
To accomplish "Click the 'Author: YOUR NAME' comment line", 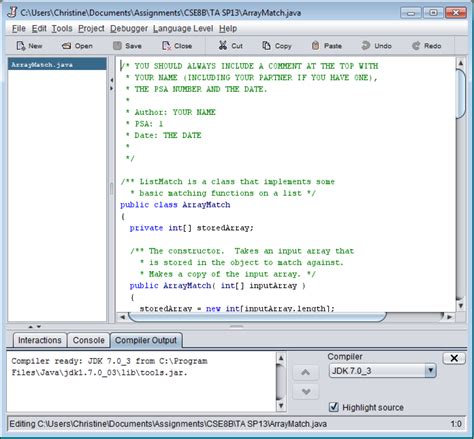I will 171,112.
